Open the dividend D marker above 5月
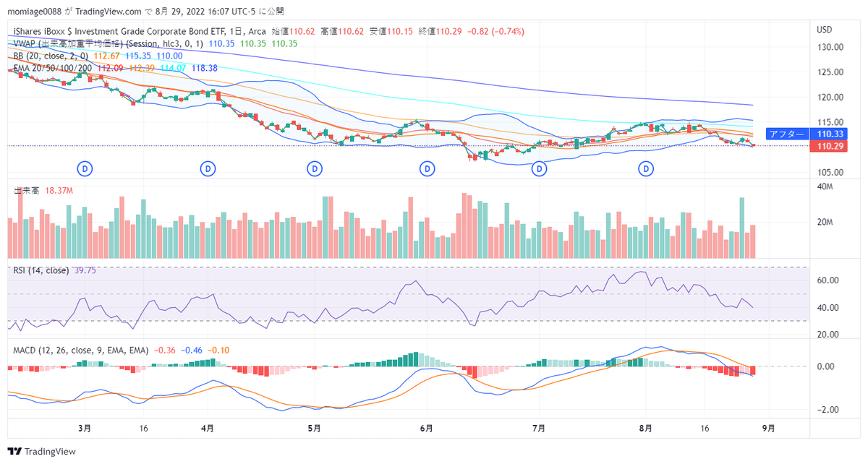The width and height of the screenshot is (868, 464). 314,168
